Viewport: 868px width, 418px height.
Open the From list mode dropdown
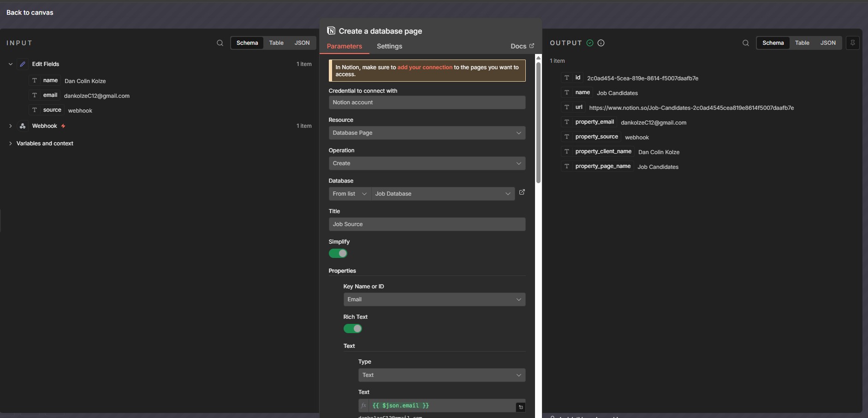tap(350, 194)
